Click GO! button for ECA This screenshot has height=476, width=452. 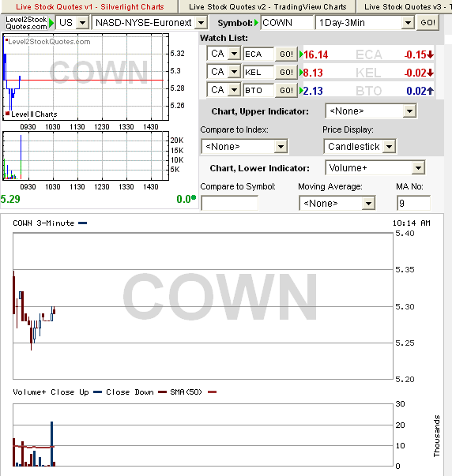point(286,54)
